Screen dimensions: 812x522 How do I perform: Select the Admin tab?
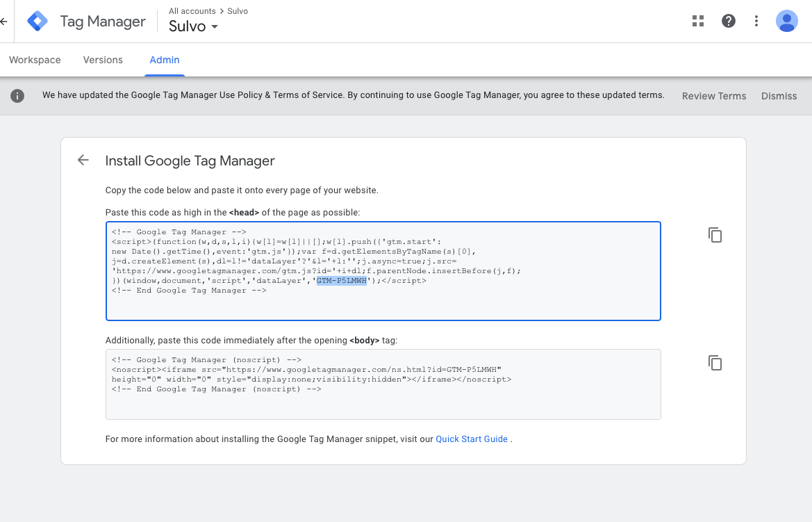pos(165,60)
